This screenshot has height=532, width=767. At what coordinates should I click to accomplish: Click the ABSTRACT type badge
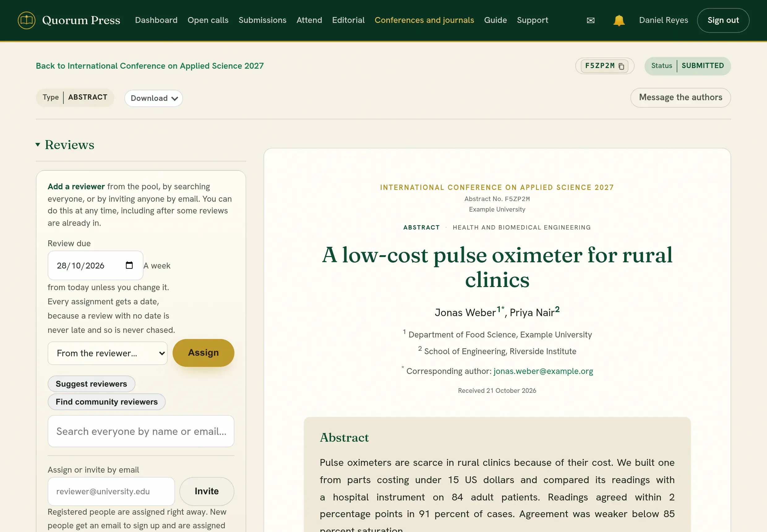click(x=75, y=97)
